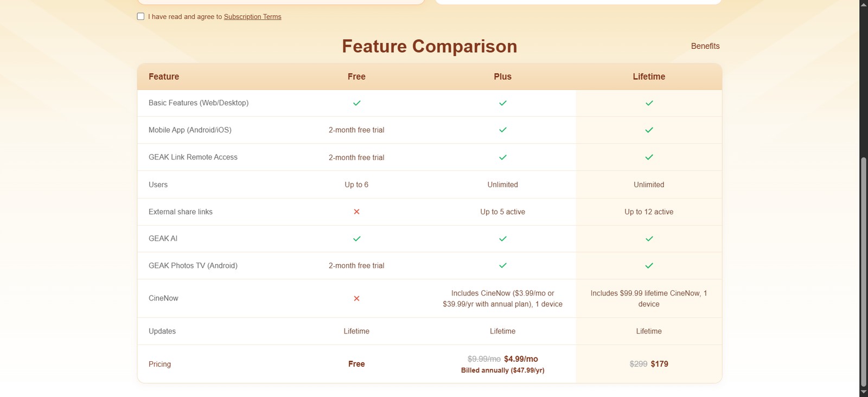868x397 pixels.
Task: Click '2-month free trial' in the GEAK Link row
Action: (356, 157)
